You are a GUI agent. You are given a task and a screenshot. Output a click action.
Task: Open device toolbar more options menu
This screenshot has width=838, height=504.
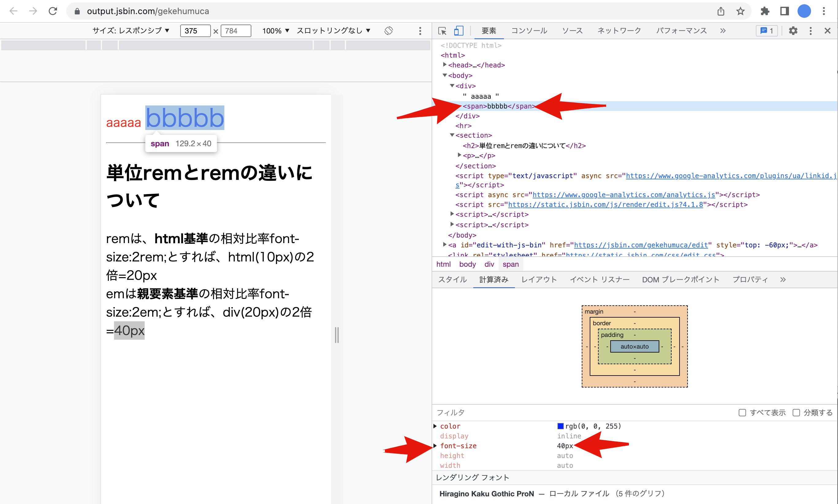pos(420,31)
